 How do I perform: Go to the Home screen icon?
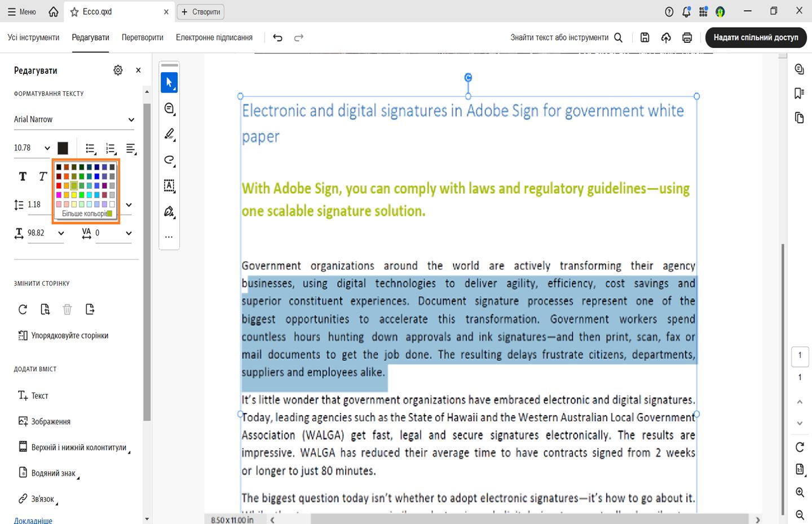click(54, 12)
